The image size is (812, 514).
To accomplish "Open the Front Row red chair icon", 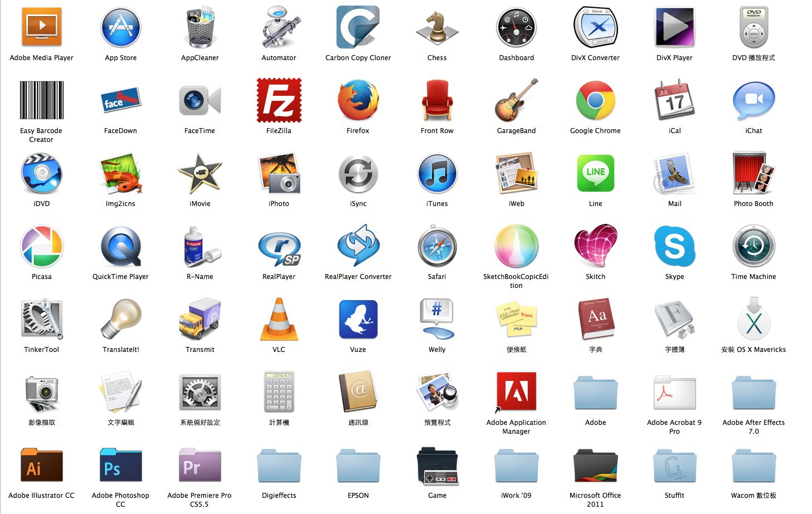I will point(437,100).
